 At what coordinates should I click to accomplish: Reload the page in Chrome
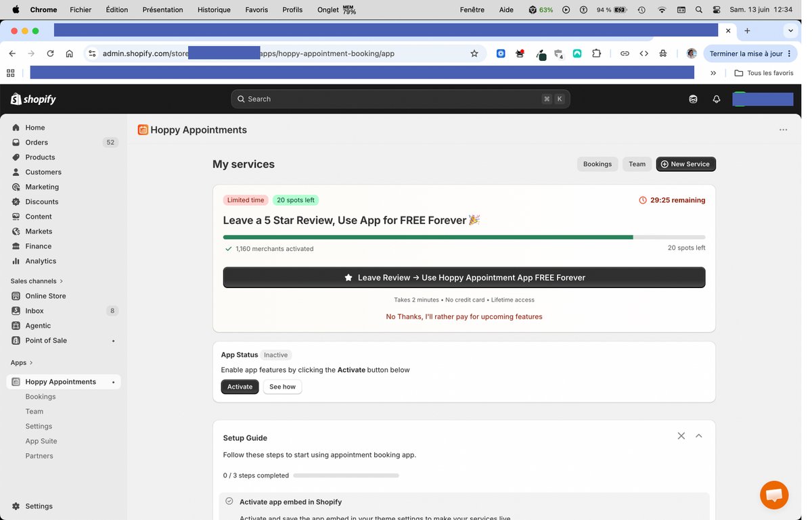coord(50,53)
